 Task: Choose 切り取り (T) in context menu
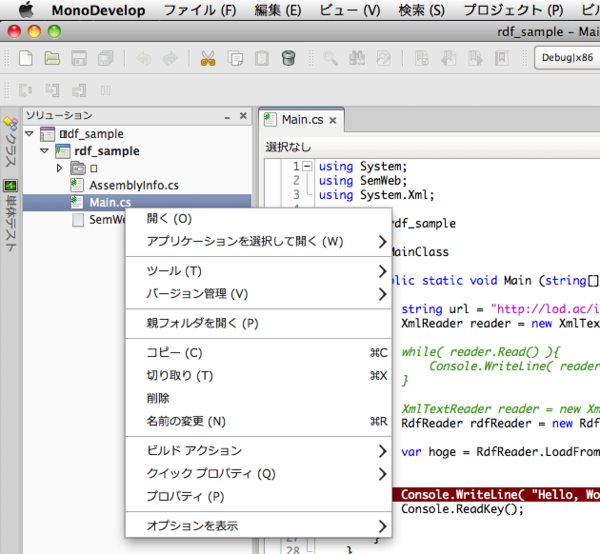pos(258,376)
